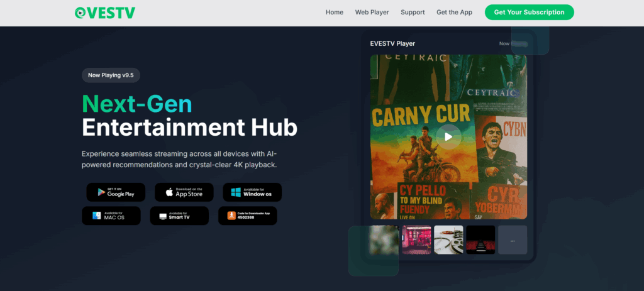Open the Available for Smart TV badge
The width and height of the screenshot is (644, 291).
(x=179, y=216)
